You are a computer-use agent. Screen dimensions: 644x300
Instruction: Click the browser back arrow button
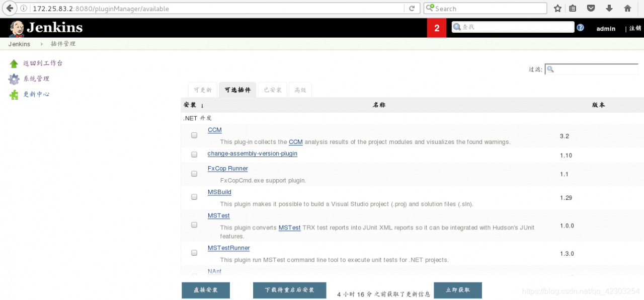(9, 9)
